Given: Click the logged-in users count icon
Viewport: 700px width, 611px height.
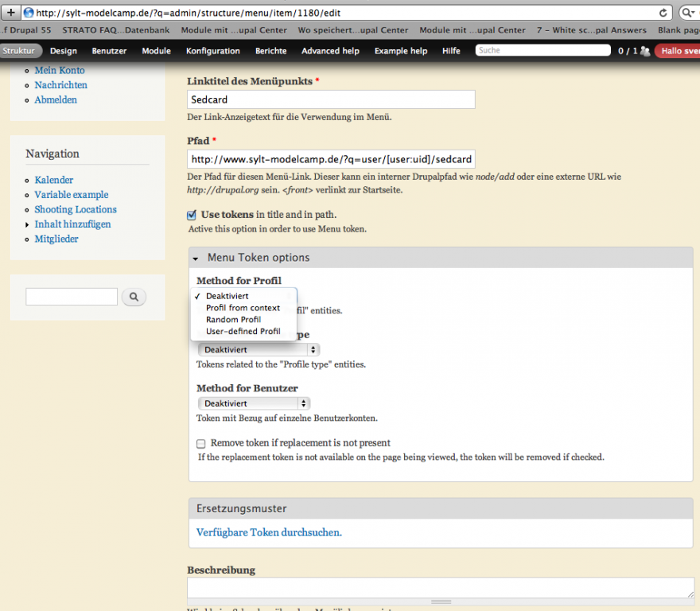Looking at the screenshot, I should pyautogui.click(x=644, y=51).
